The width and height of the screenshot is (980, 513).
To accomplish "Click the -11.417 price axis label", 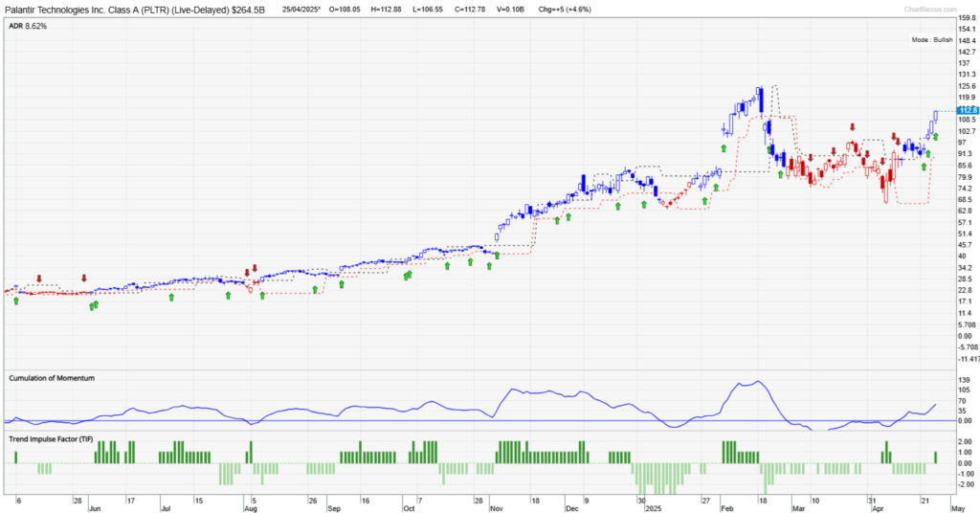I will pyautogui.click(x=969, y=359).
